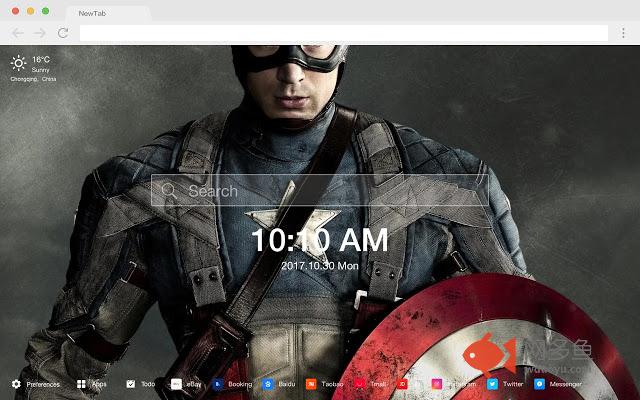Click the Messenger text link
This screenshot has width=640, height=400.
point(566,384)
